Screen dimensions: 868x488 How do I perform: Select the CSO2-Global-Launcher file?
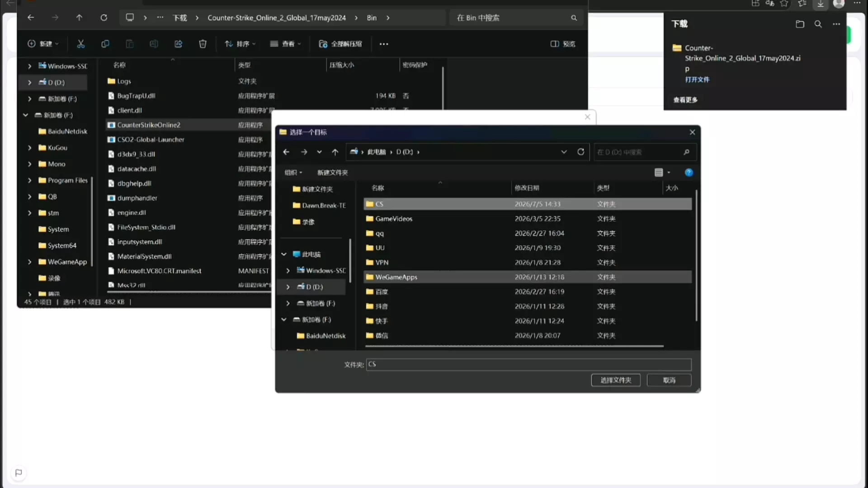146,140
